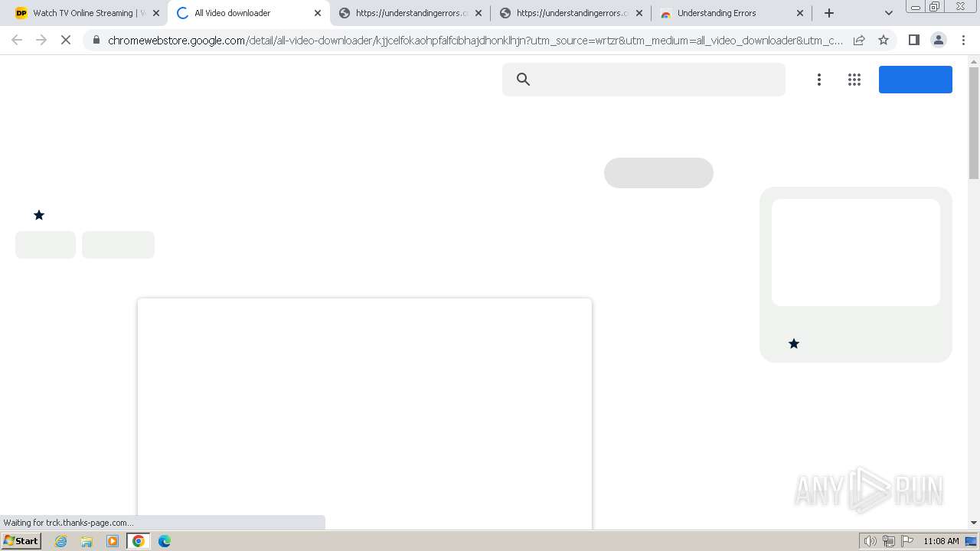The image size is (980, 551).
Task: Open the Chrome three-dot menu
Action: click(963, 40)
